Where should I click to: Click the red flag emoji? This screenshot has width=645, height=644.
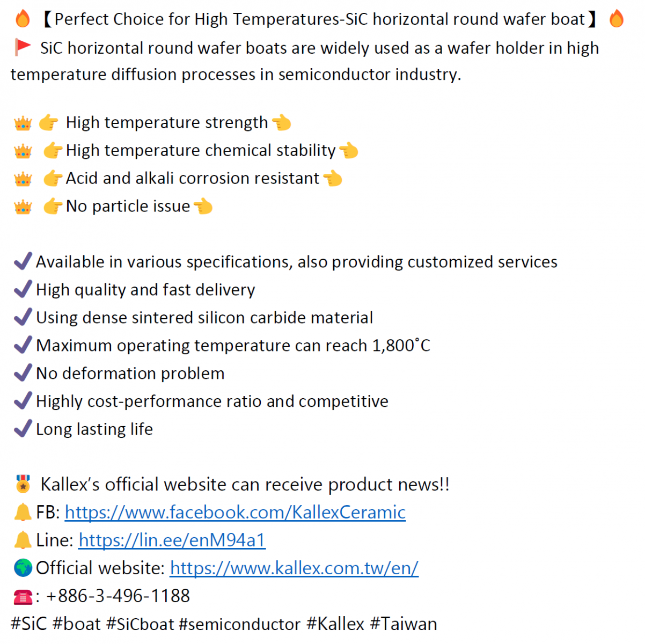23,47
